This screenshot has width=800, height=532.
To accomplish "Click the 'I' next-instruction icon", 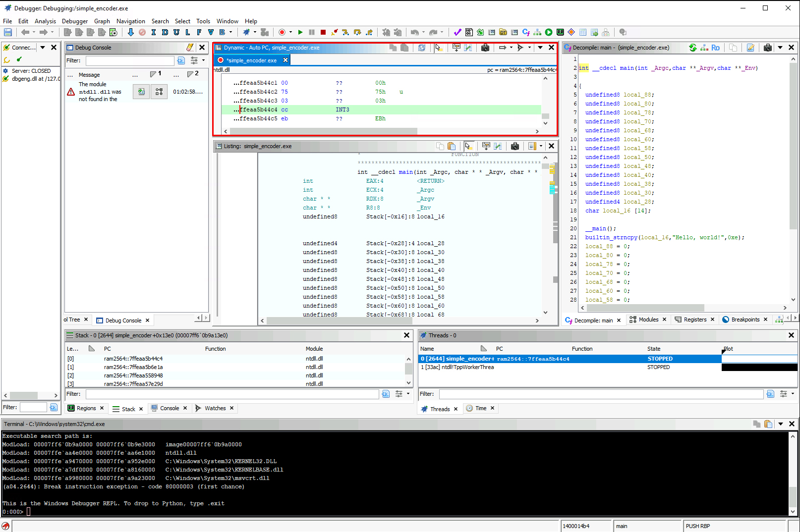I will 153,32.
